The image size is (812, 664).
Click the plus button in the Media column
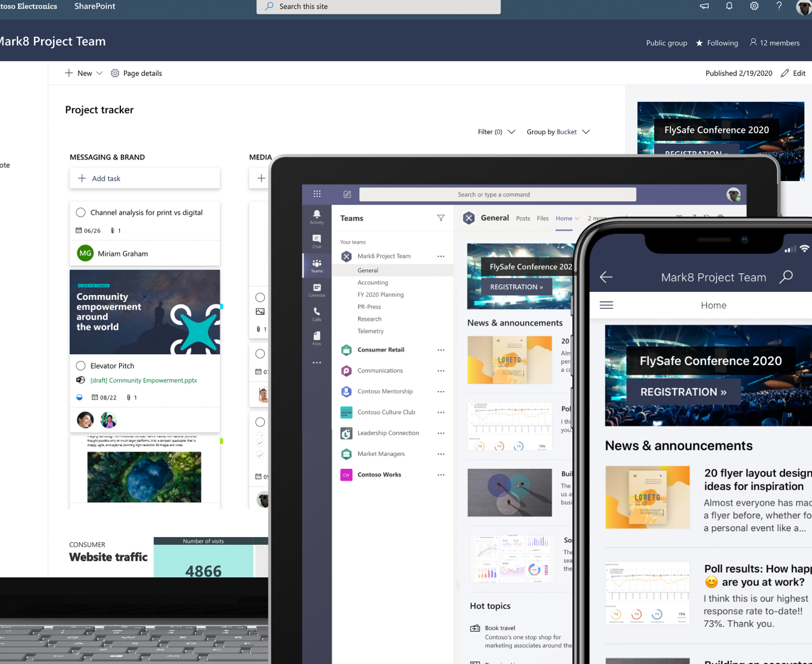click(x=261, y=178)
